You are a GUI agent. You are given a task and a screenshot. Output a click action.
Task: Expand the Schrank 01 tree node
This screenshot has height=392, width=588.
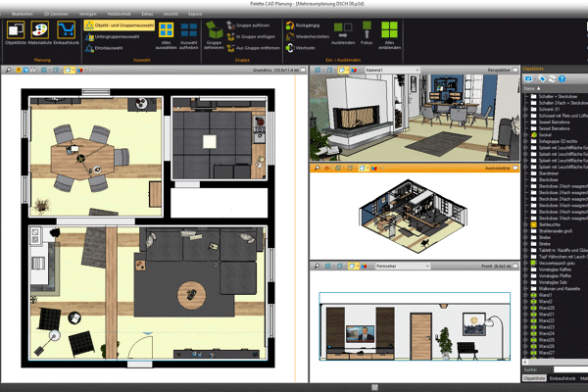[525, 110]
